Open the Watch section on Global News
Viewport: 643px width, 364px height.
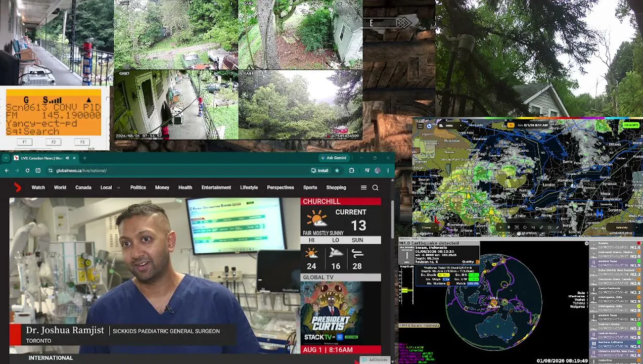point(38,188)
